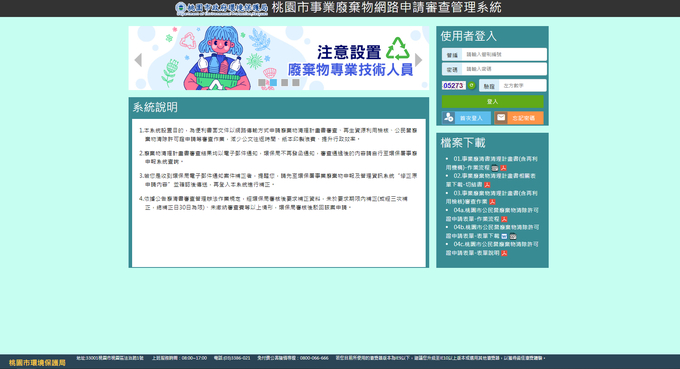Screen dimensions: 680x369
Task: Focus the 驗證 captcha code input field
Action: coord(523,86)
